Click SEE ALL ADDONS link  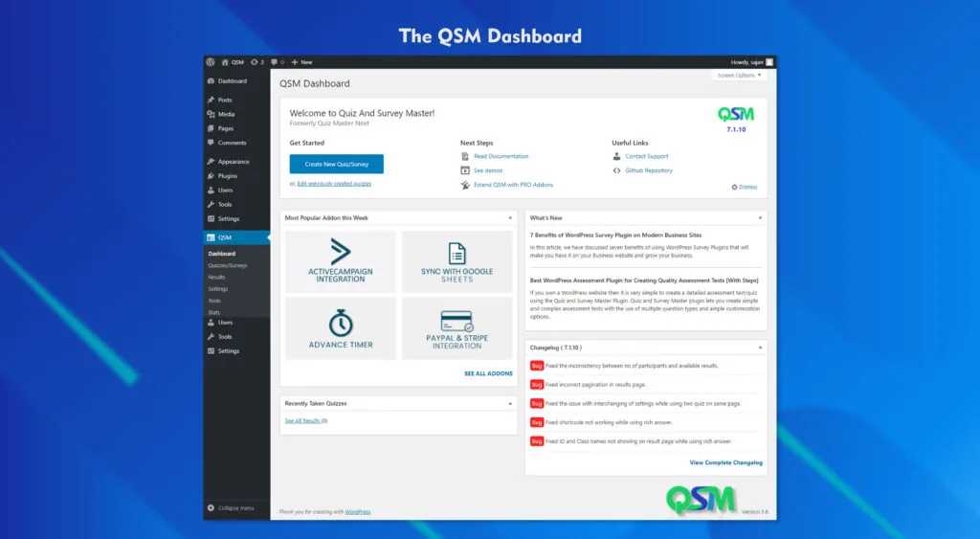pyautogui.click(x=488, y=373)
